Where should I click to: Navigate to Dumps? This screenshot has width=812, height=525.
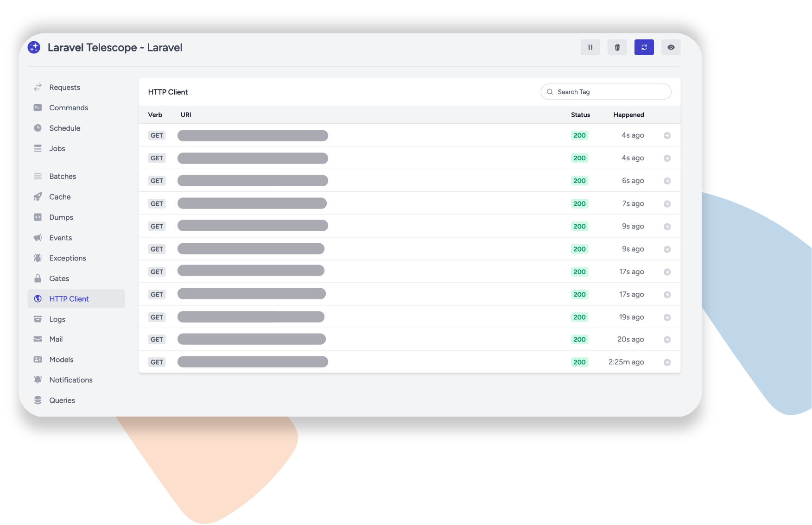click(61, 217)
